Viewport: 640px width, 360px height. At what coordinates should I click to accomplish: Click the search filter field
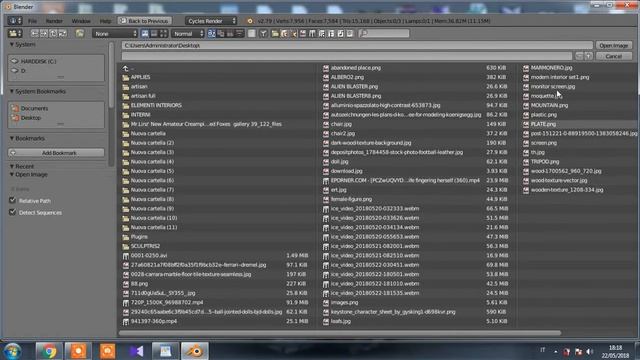click(384, 33)
